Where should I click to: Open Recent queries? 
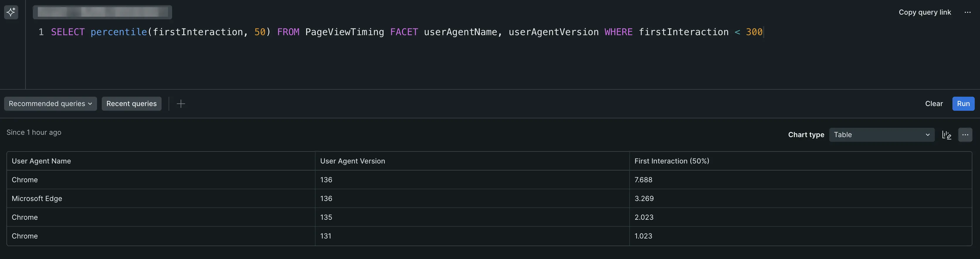131,104
